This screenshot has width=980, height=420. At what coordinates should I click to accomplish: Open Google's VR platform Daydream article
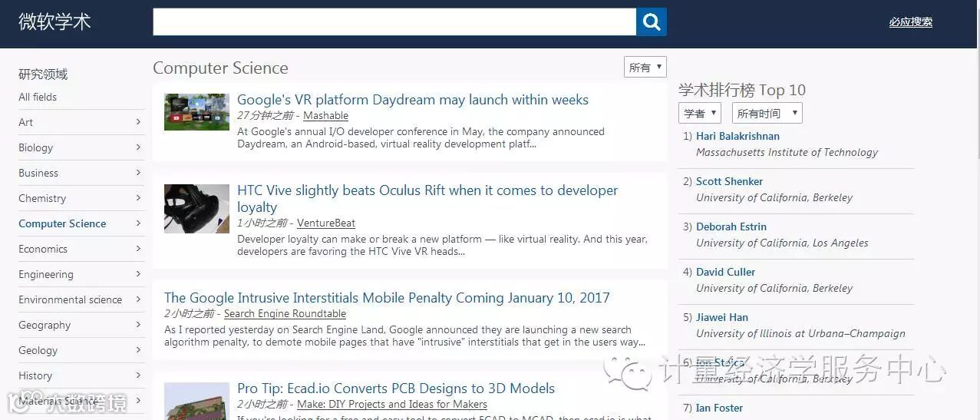click(413, 100)
